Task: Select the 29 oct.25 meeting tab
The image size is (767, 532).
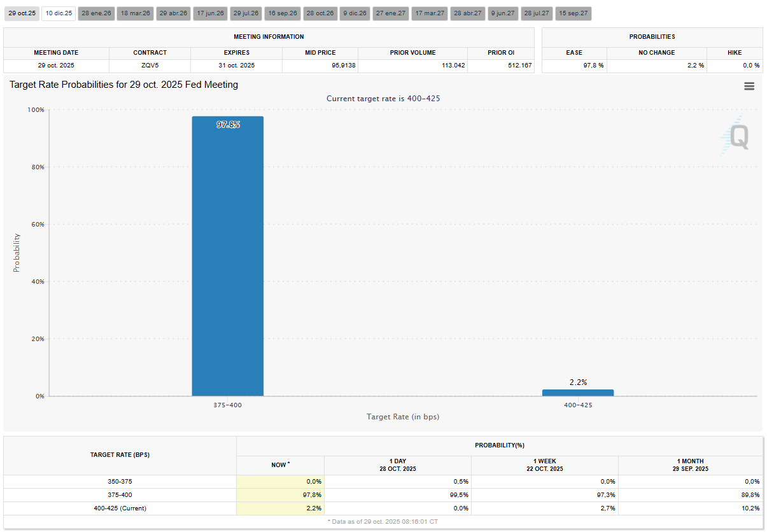Action: (x=22, y=13)
